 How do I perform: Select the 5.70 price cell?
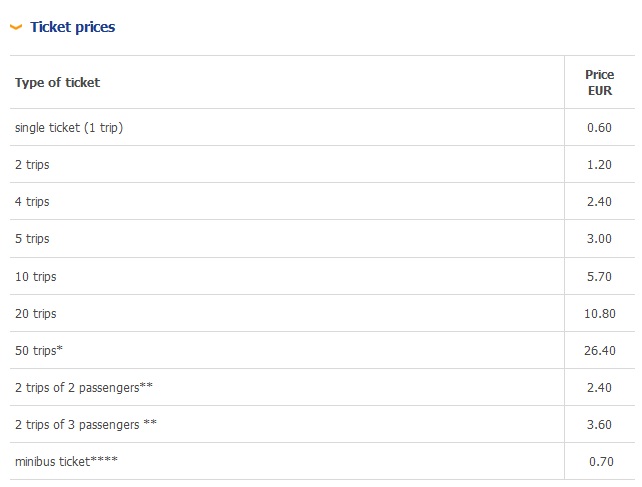click(x=599, y=276)
